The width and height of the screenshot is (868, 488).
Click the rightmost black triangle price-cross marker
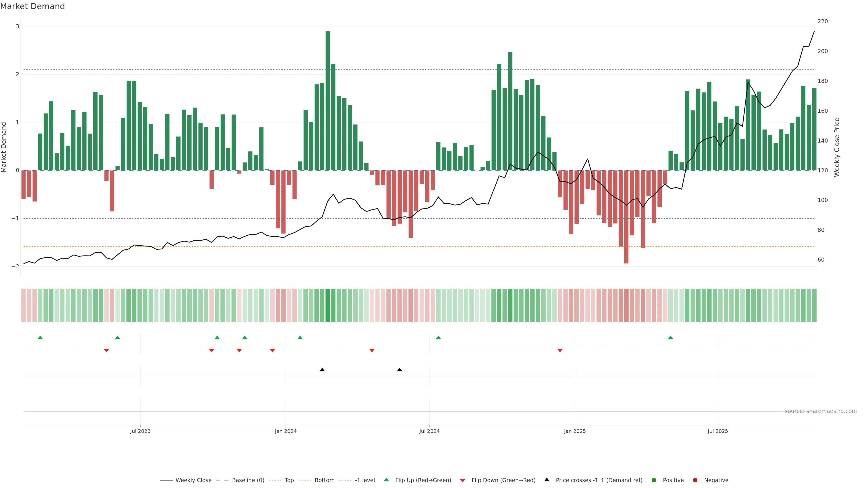pos(400,370)
